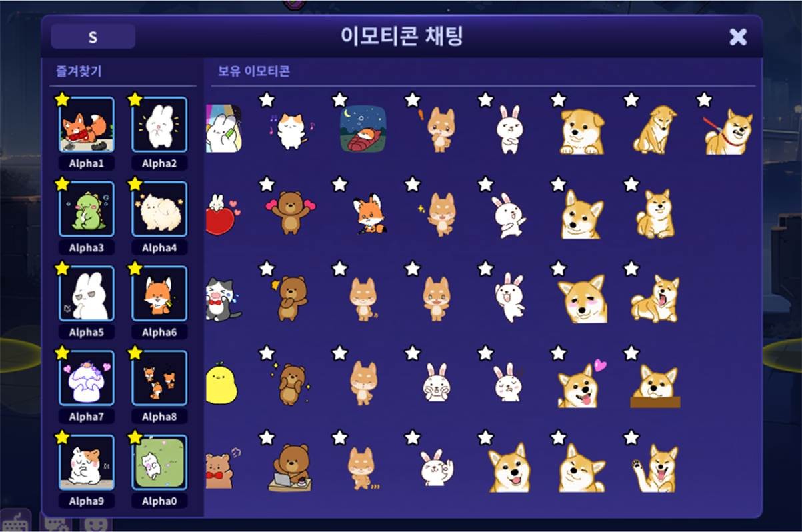Viewport: 802px width, 532px height.
Task: Select the Alpha7 purple mushroom emoticon
Action: 87,378
